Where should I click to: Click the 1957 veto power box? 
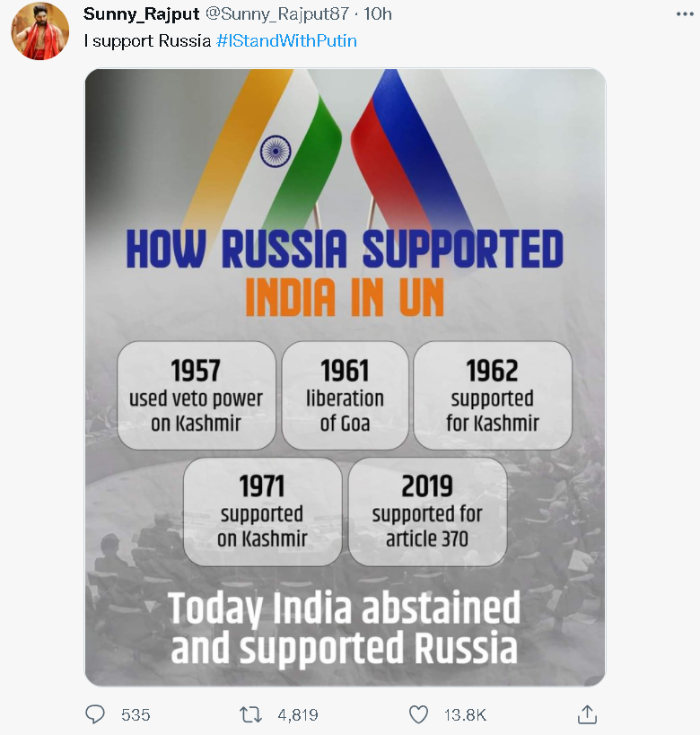point(197,396)
